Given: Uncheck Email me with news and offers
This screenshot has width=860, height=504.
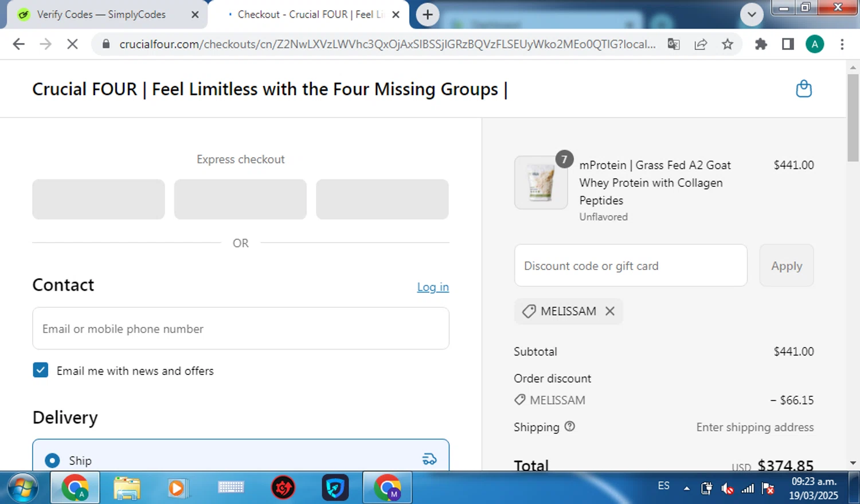Looking at the screenshot, I should 41,370.
